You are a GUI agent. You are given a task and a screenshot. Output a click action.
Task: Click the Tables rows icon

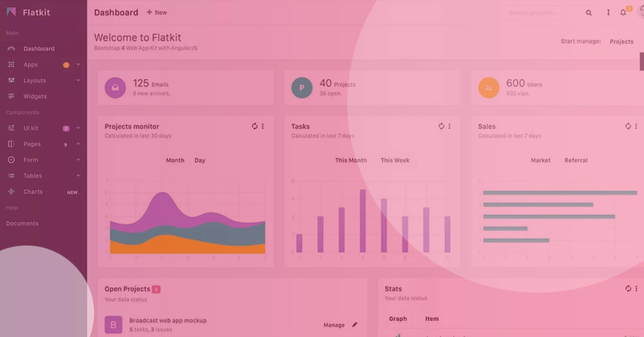pos(11,175)
